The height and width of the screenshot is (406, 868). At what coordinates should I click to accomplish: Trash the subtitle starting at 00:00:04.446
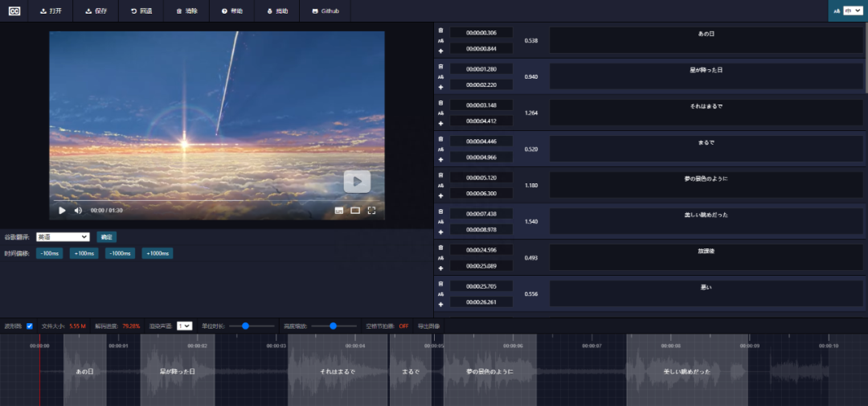[440, 139]
